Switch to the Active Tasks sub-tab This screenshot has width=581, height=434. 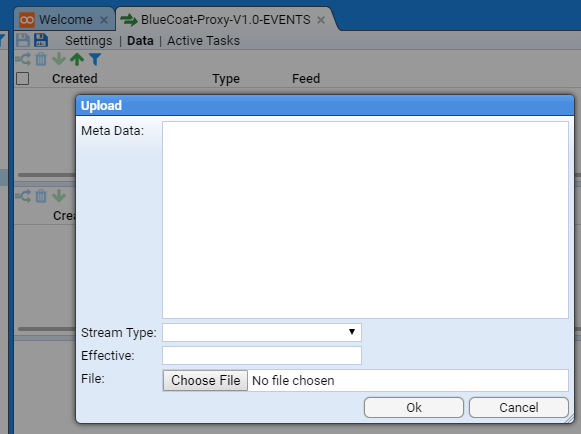coord(203,40)
